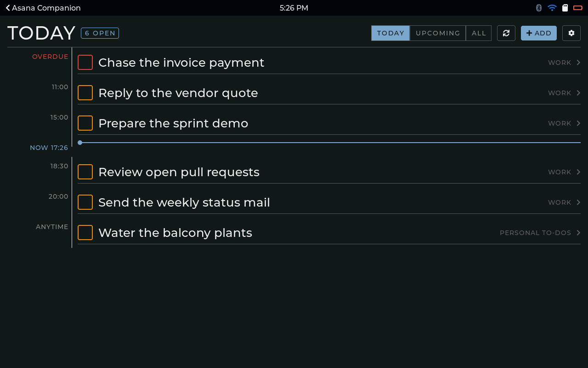Open Review open pull requests title
Screen dimensions: 588x368
tap(179, 172)
